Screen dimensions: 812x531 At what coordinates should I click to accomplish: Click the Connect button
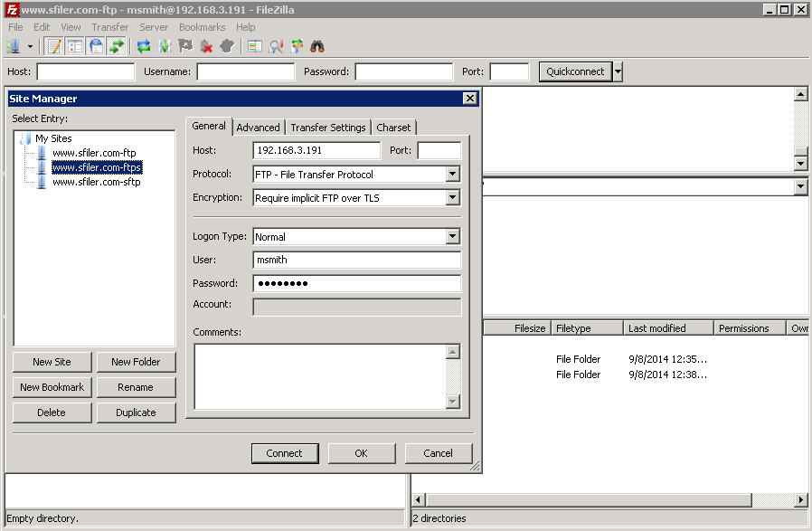tap(284, 453)
